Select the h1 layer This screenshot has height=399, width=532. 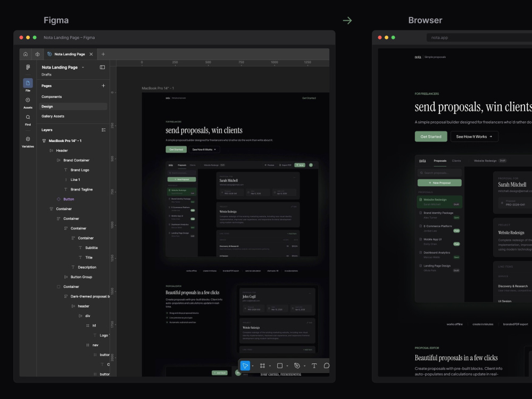94,326
